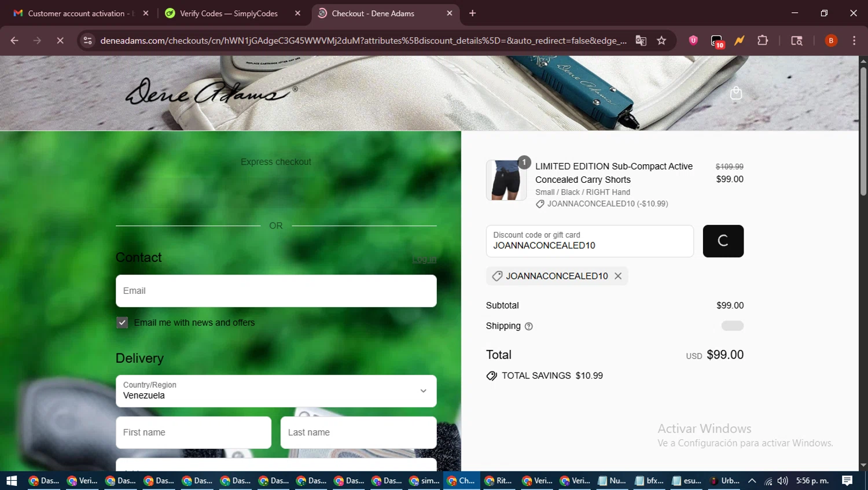Click the concealed carry shorts product thumbnail
Image resolution: width=868 pixels, height=490 pixels.
pyautogui.click(x=506, y=180)
